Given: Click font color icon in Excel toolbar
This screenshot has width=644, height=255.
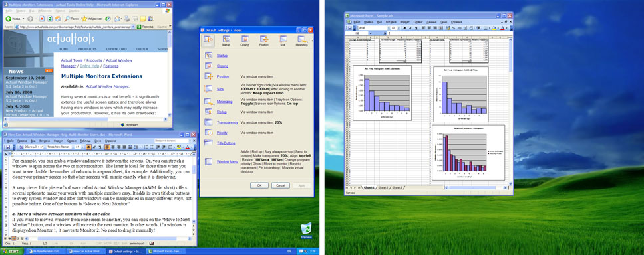Looking at the screenshot, I should coord(502,28).
